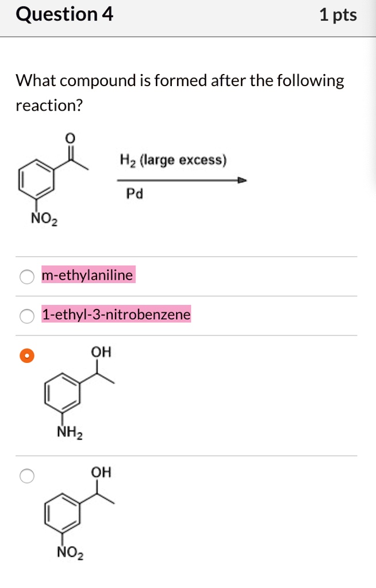Select the m-ethylaniline radio button
This screenshot has height=588, width=376.
[x=26, y=276]
